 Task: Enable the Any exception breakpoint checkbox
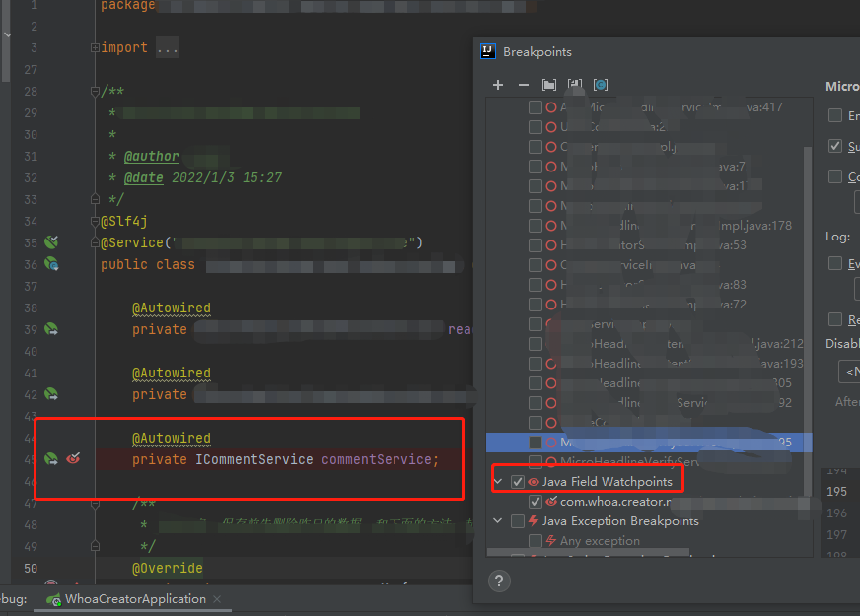tap(536, 541)
